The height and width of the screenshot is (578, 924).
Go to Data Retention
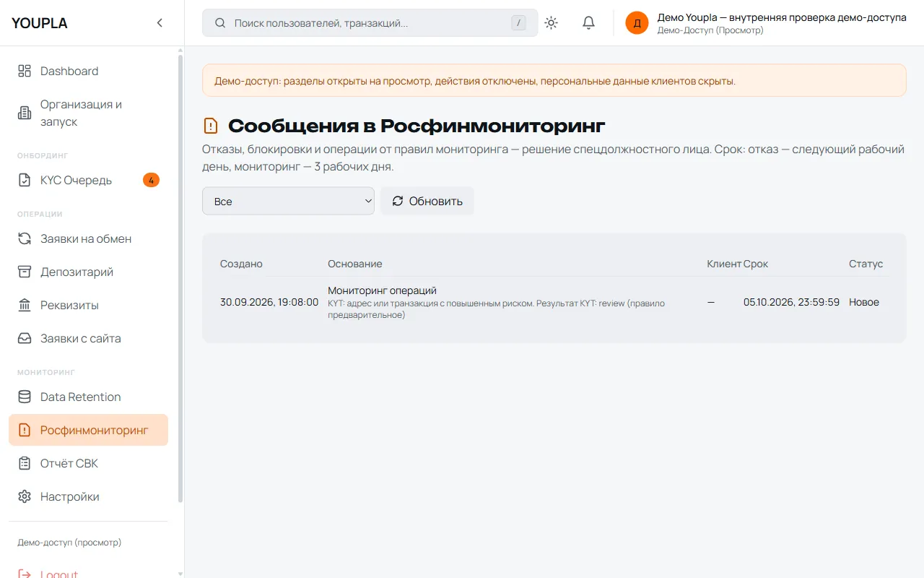88,397
